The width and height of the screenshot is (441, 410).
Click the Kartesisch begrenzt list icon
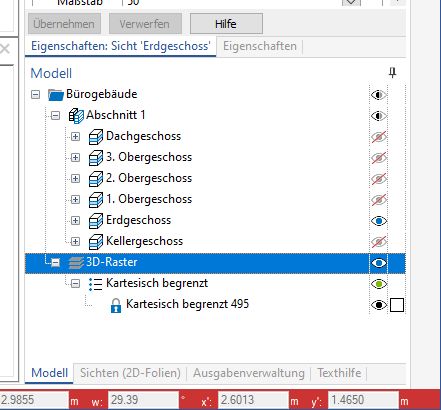(96, 284)
